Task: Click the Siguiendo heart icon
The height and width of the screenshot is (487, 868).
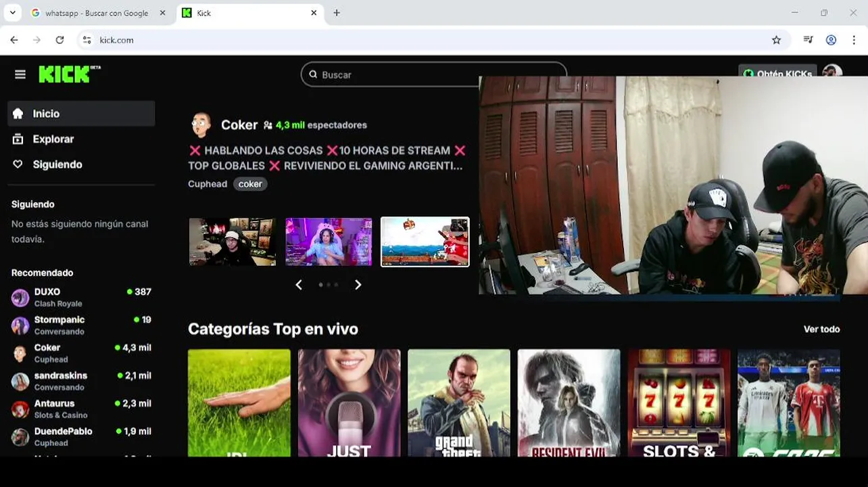Action: pyautogui.click(x=18, y=164)
